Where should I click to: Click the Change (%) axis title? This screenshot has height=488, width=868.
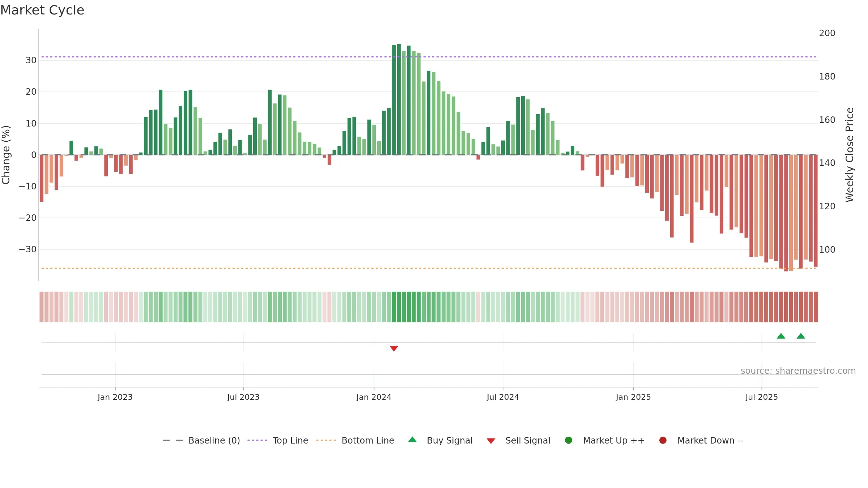[x=6, y=155]
